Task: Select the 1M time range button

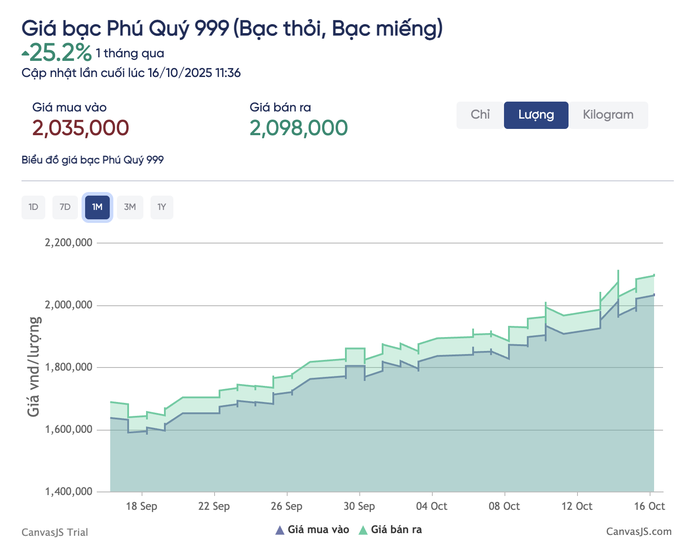Action: coord(97,207)
